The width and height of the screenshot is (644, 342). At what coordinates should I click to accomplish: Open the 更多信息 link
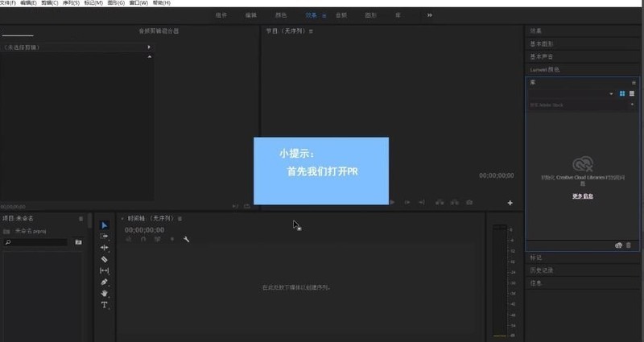(x=582, y=196)
